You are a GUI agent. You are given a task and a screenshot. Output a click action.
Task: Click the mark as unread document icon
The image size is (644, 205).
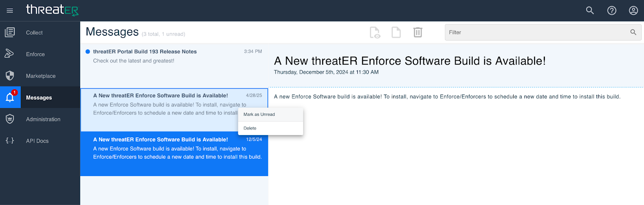[396, 32]
